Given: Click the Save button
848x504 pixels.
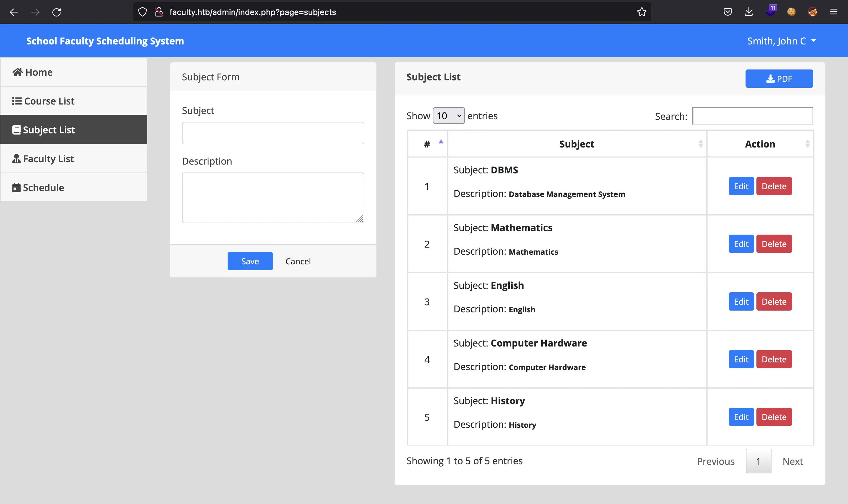Looking at the screenshot, I should pos(250,261).
